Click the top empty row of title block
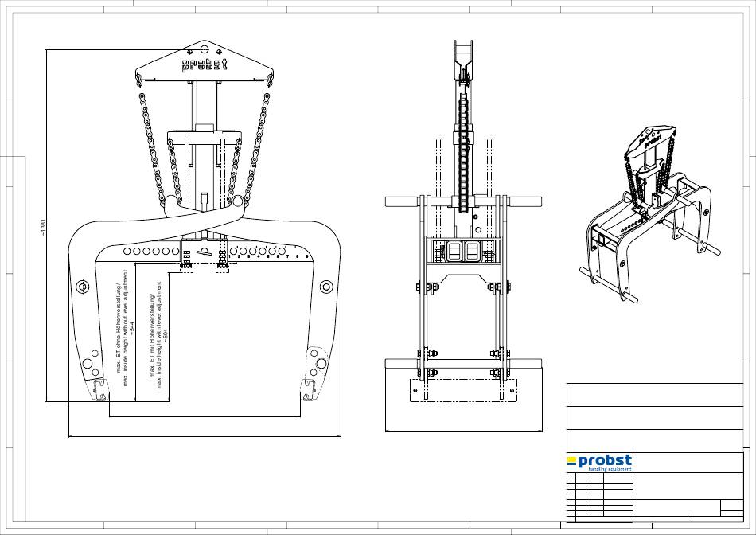 point(654,395)
